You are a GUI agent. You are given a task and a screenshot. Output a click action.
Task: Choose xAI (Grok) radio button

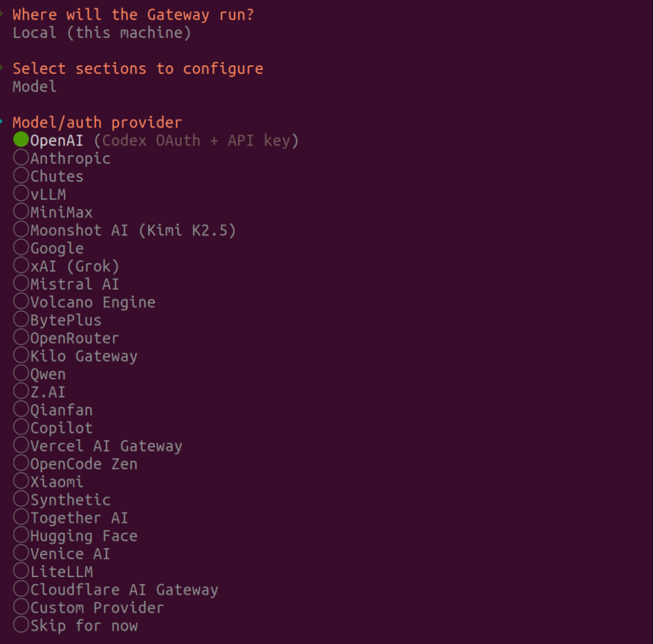(x=21, y=266)
